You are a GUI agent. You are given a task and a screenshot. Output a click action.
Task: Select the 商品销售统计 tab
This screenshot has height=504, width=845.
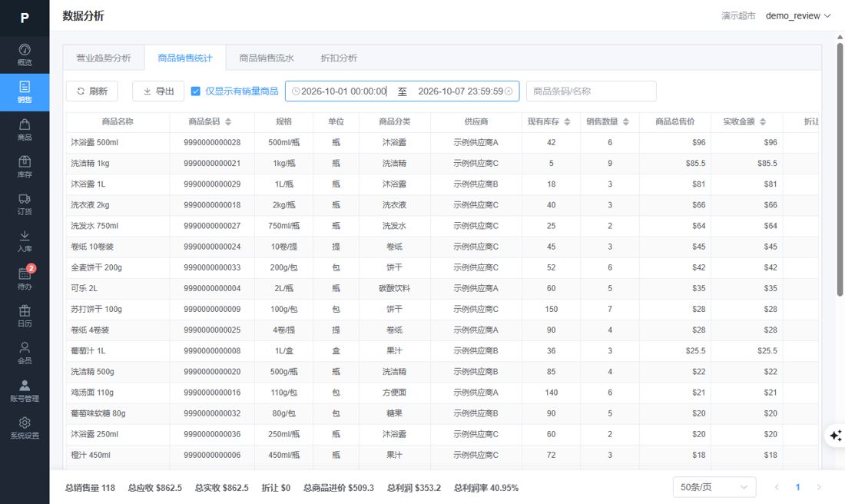click(x=185, y=58)
